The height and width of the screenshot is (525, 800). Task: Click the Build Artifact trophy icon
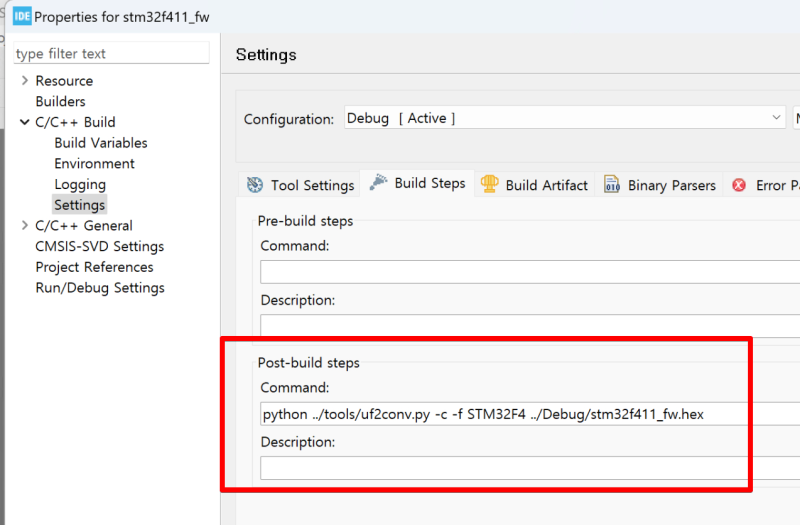[x=489, y=184]
